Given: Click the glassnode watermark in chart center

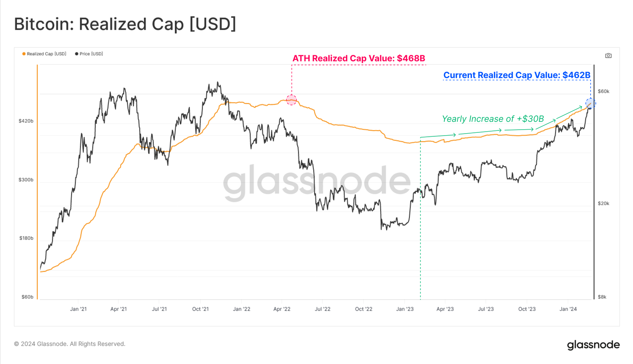Looking at the screenshot, I should pyautogui.click(x=317, y=182).
